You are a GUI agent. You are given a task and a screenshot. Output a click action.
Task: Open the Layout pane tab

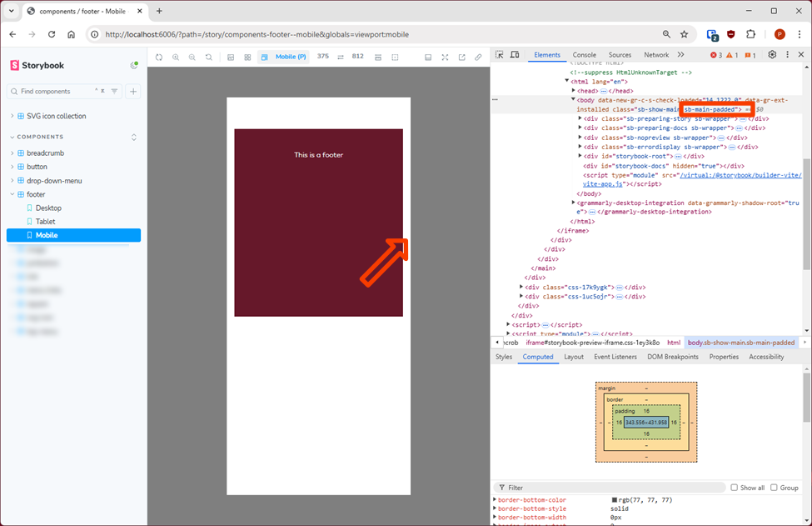[x=573, y=357]
